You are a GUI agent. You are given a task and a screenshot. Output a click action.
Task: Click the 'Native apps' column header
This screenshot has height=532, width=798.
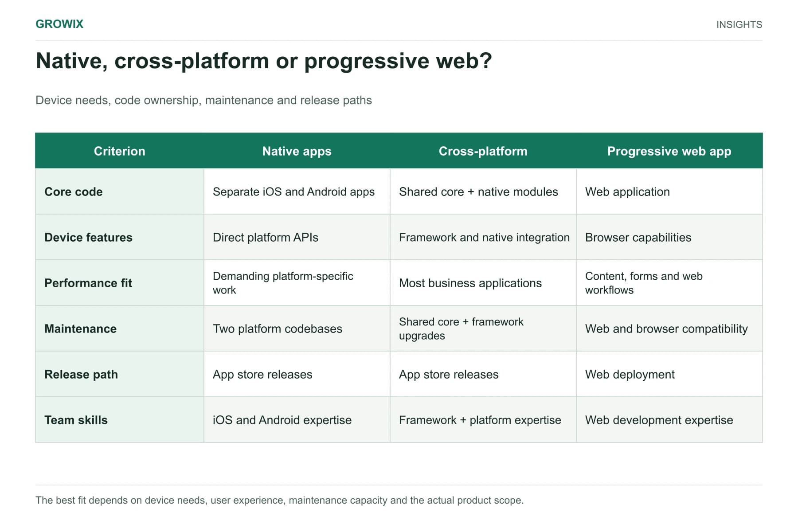tap(297, 151)
